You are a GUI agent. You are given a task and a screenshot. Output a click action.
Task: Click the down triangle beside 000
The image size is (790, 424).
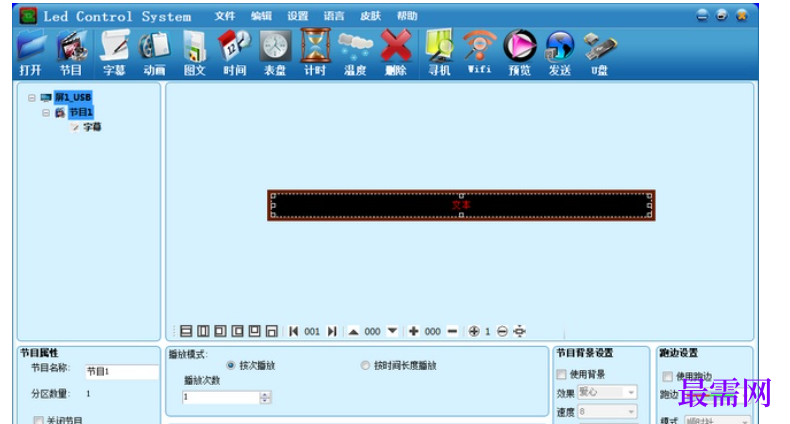click(392, 331)
